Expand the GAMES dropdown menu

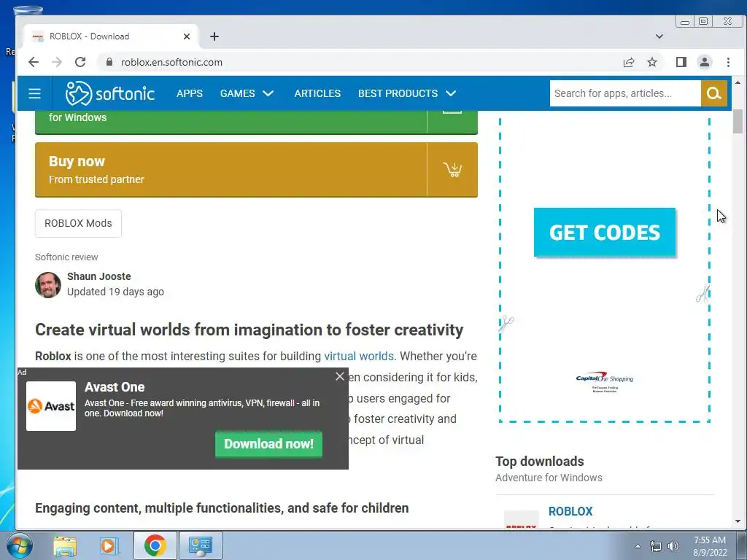[247, 93]
